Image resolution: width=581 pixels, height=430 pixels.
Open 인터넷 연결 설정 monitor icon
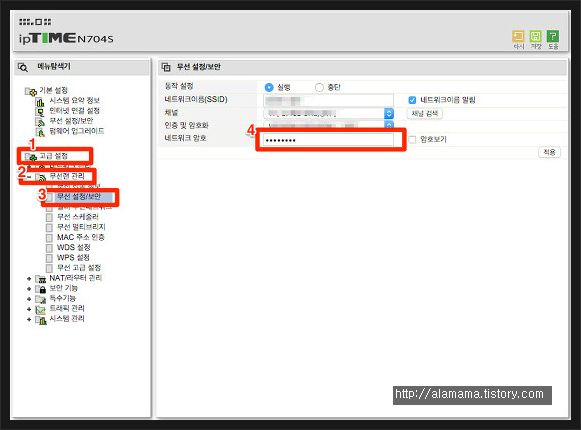[x=40, y=111]
